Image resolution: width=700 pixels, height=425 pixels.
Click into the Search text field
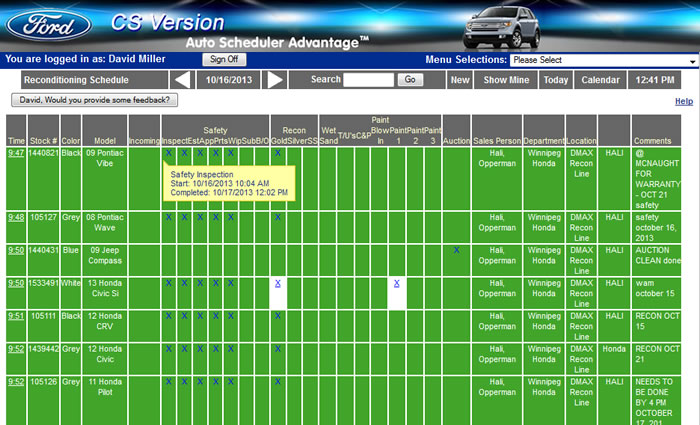[368, 80]
